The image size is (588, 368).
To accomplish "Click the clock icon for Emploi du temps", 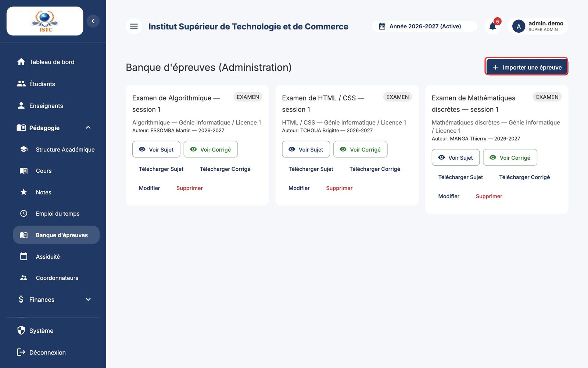I will click(x=24, y=213).
